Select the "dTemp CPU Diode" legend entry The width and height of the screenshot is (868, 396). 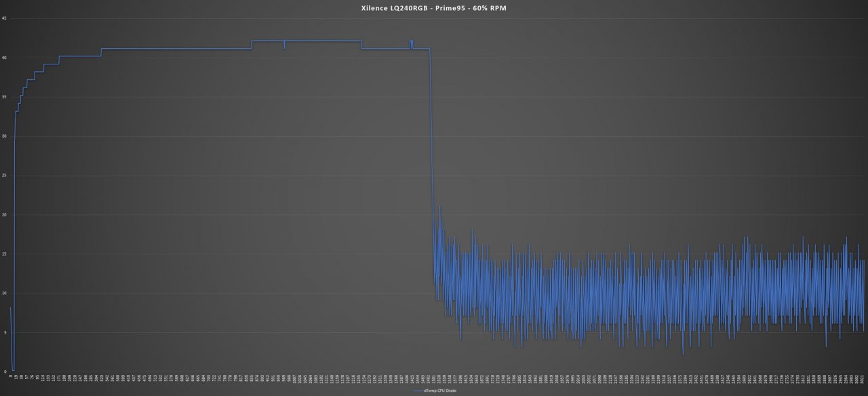click(434, 391)
